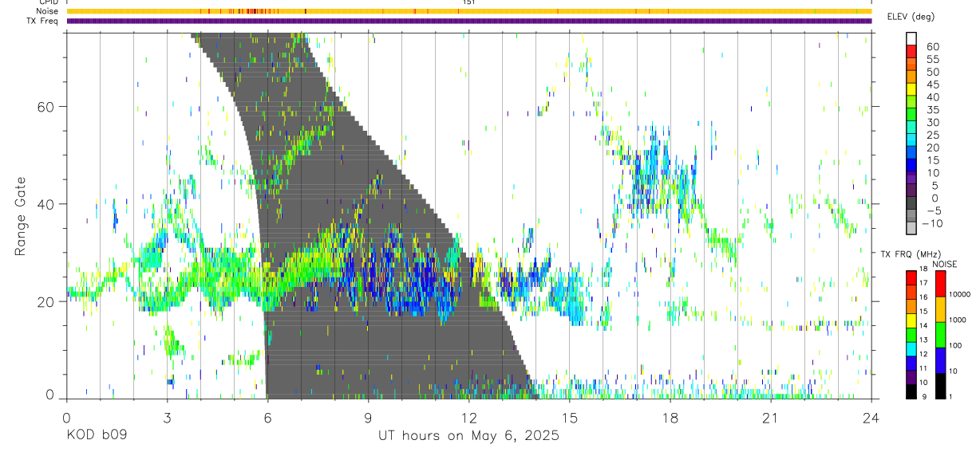
Task: Click the 6 tick label on UT hours axis
Action: point(267,417)
